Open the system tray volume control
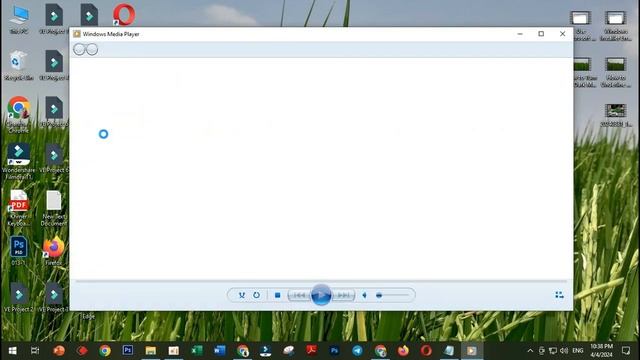Image resolution: width=640 pixels, height=360 pixels. (564, 351)
